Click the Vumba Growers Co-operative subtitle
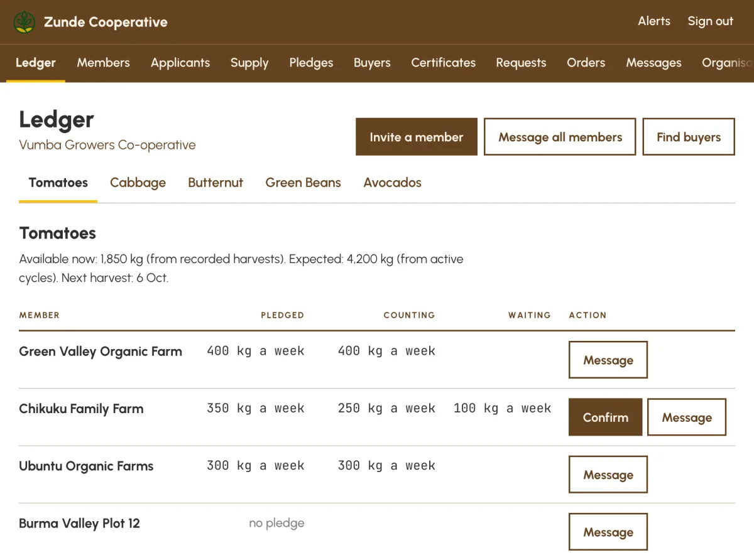Image resolution: width=754 pixels, height=560 pixels. coord(107,145)
